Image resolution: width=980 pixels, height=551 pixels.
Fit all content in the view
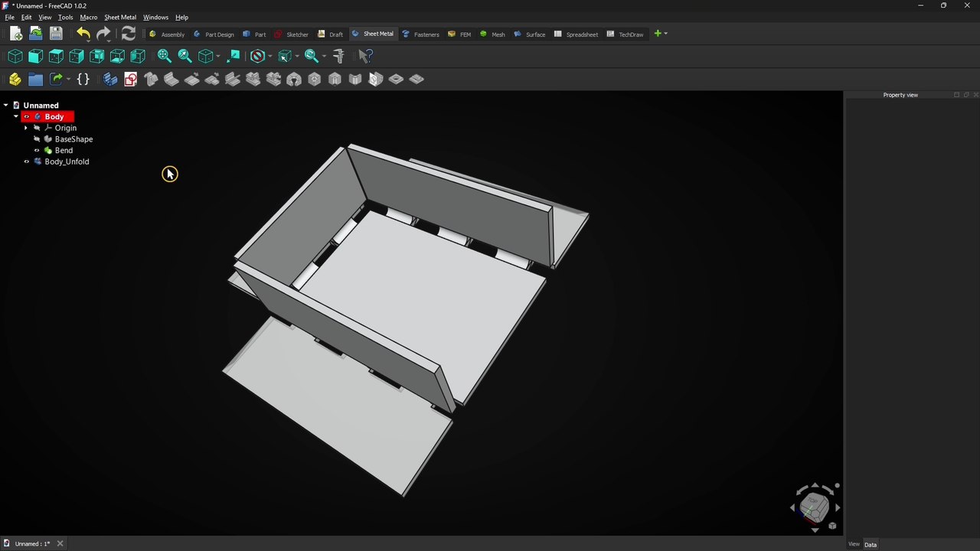point(165,56)
